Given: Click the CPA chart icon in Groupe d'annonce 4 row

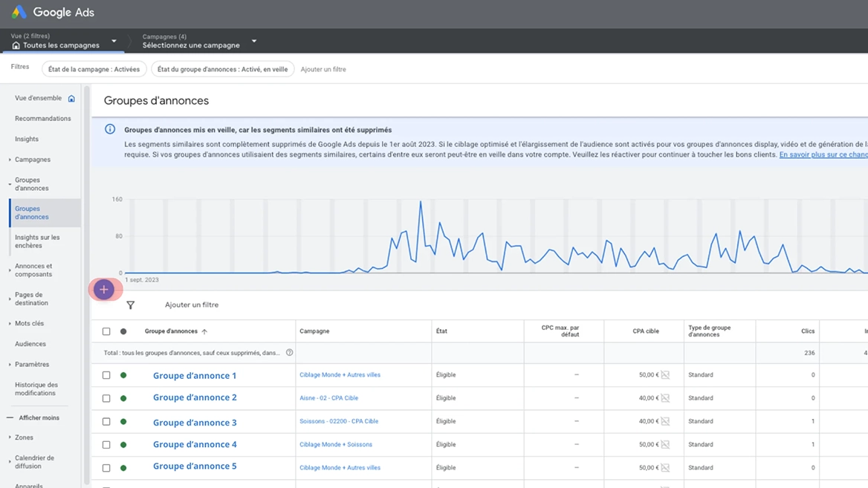Looking at the screenshot, I should [x=665, y=444].
